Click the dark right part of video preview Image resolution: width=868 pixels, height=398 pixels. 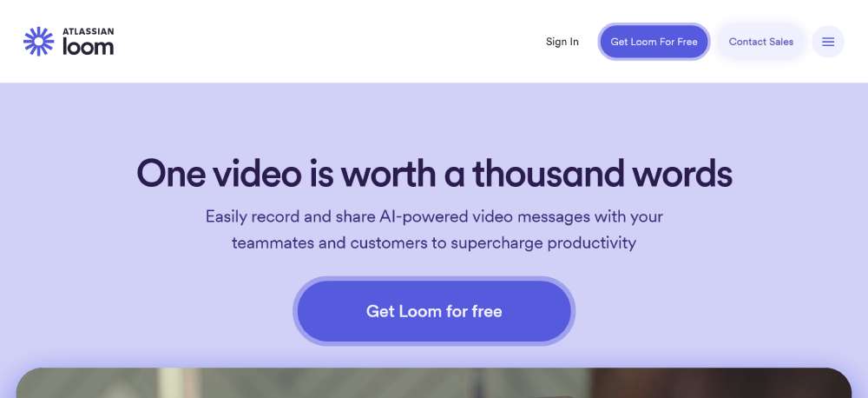point(720,383)
